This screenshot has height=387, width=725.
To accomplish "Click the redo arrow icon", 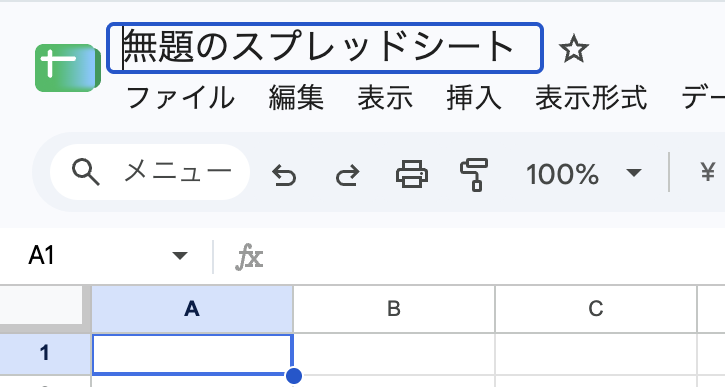I will click(x=347, y=174).
